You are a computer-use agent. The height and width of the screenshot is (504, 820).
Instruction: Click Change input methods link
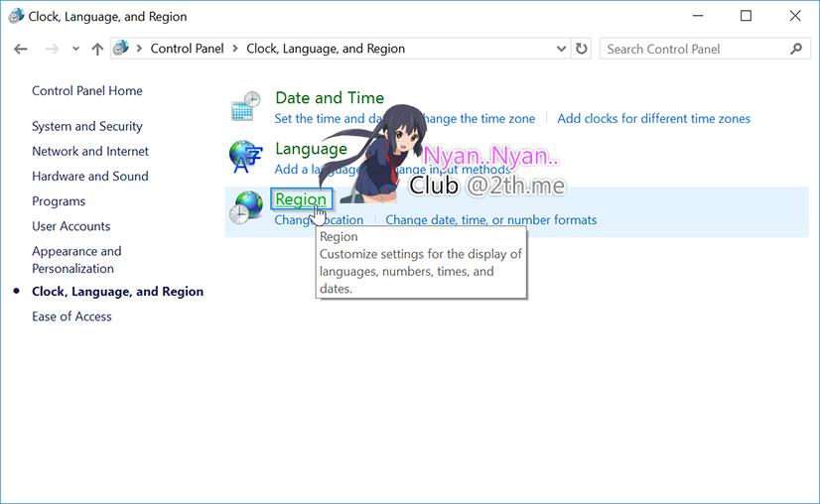click(451, 170)
